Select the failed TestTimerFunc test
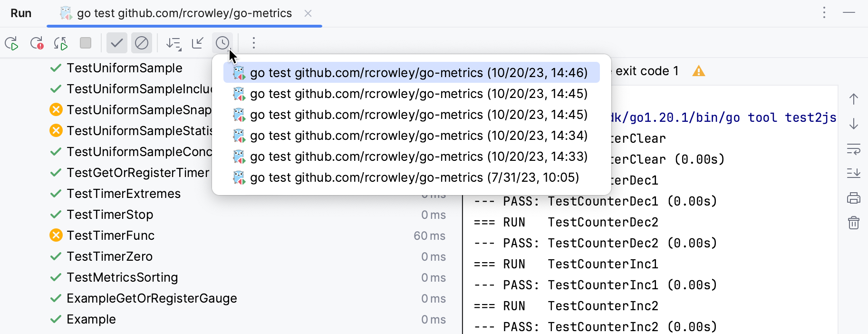Viewport: 868px width, 334px height. (x=110, y=236)
